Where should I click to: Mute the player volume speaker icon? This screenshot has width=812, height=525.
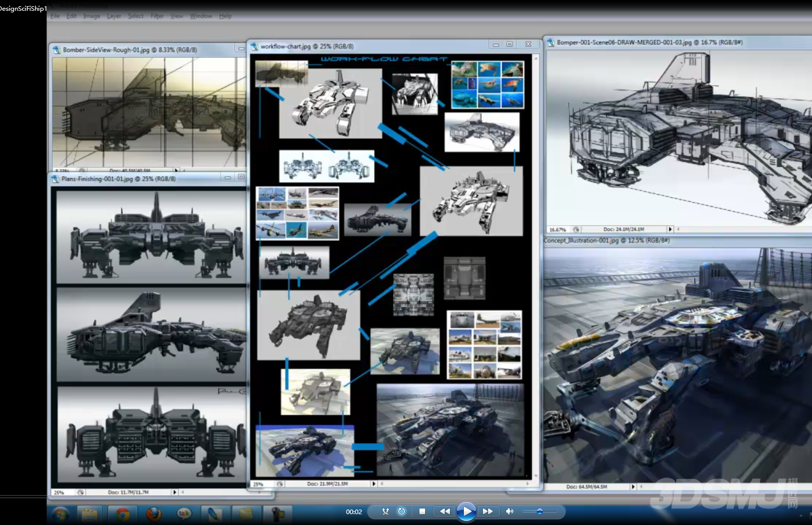(509, 511)
